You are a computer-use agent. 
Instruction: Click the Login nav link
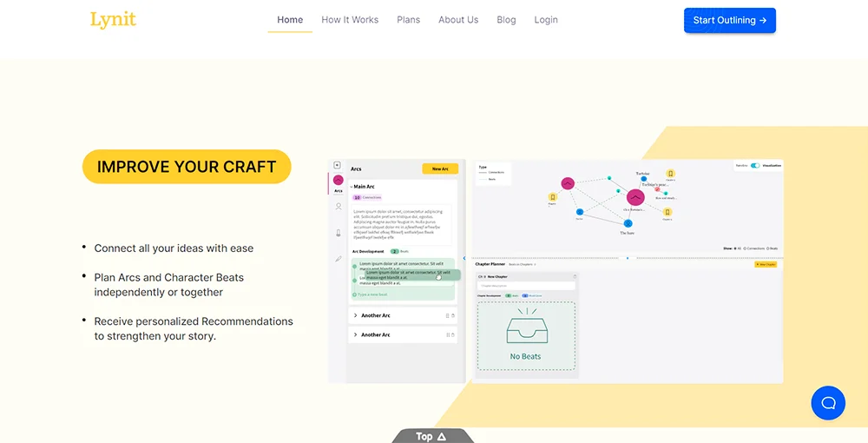(x=546, y=20)
